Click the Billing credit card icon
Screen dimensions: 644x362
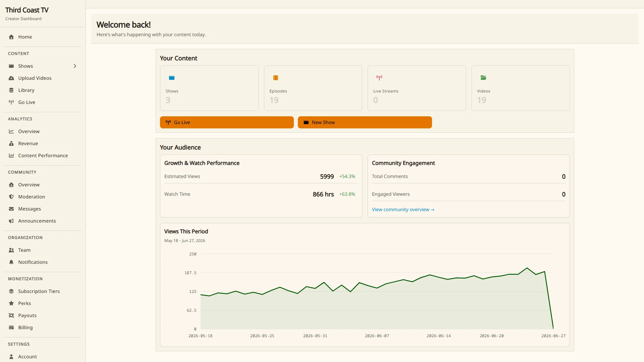(11, 327)
